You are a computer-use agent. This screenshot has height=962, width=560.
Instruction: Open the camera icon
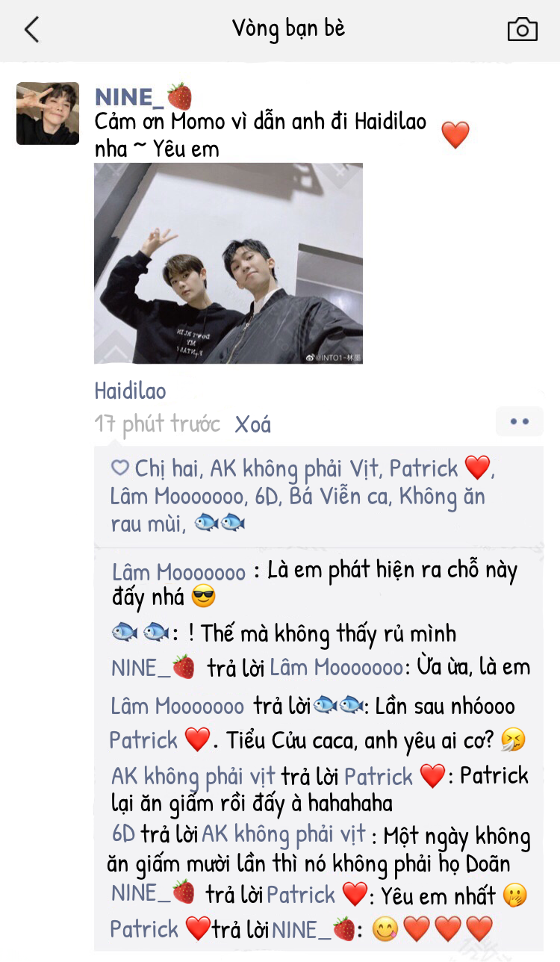(x=522, y=29)
